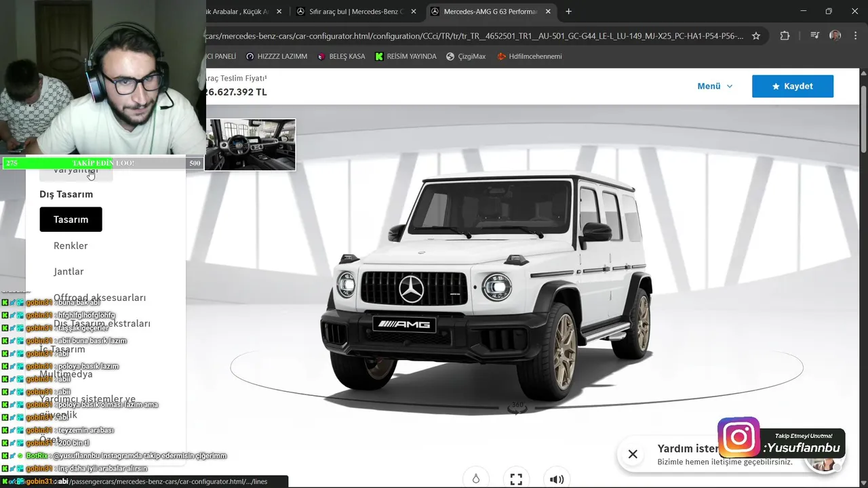The image size is (868, 488).
Task: Open the browser extensions puzzle icon
Action: pyautogui.click(x=785, y=36)
